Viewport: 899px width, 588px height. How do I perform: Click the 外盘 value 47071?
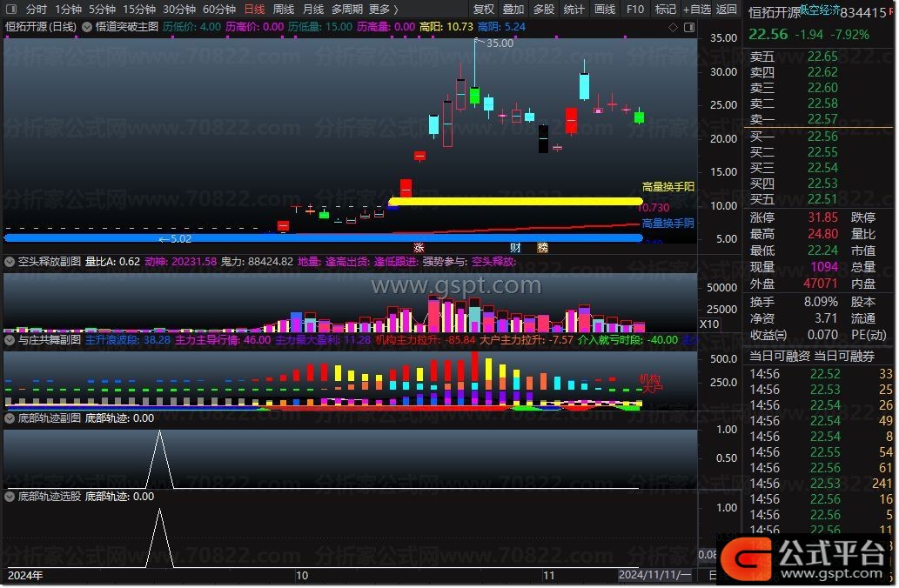coord(820,284)
